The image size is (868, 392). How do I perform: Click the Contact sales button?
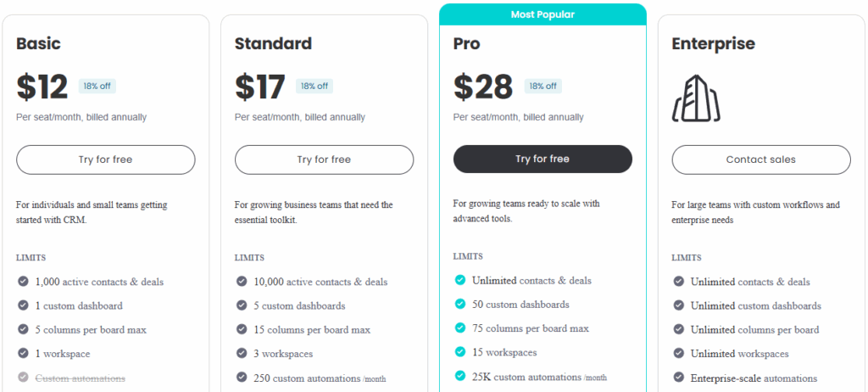tap(761, 160)
